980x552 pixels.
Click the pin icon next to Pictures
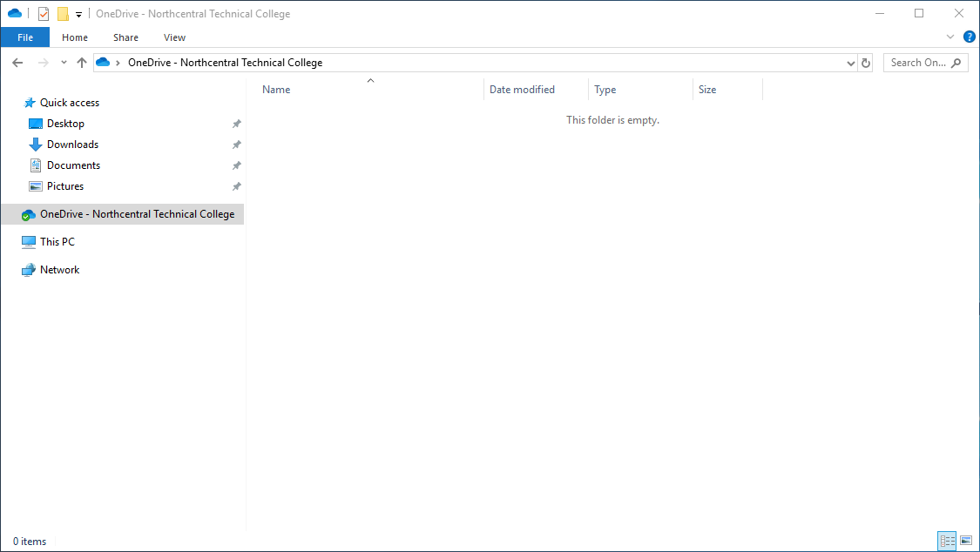(x=236, y=186)
